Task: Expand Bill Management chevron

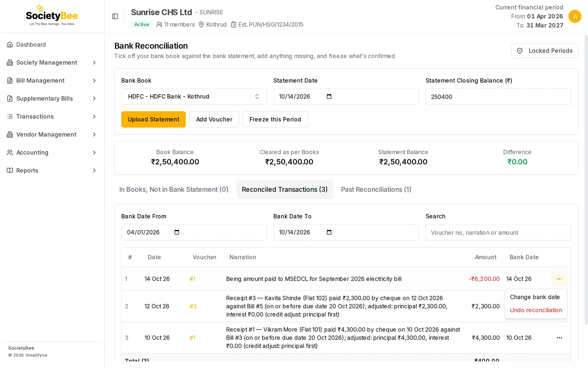Action: click(x=94, y=81)
